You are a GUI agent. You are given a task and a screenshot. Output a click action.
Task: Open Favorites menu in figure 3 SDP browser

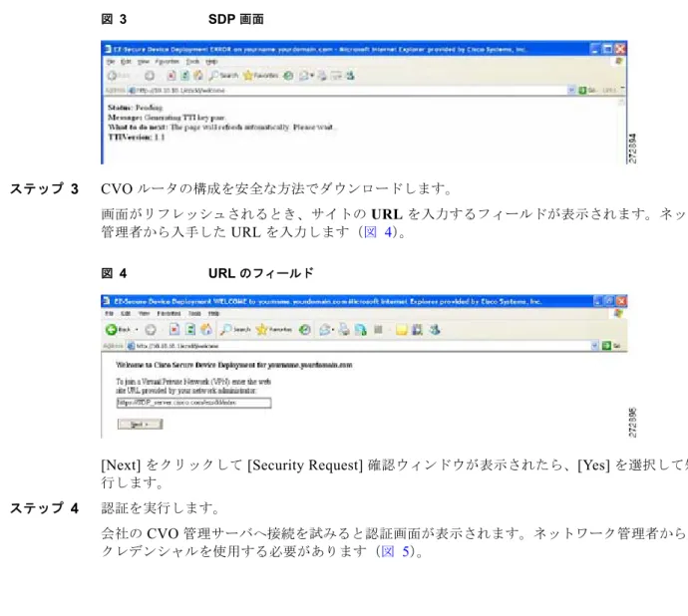point(168,62)
